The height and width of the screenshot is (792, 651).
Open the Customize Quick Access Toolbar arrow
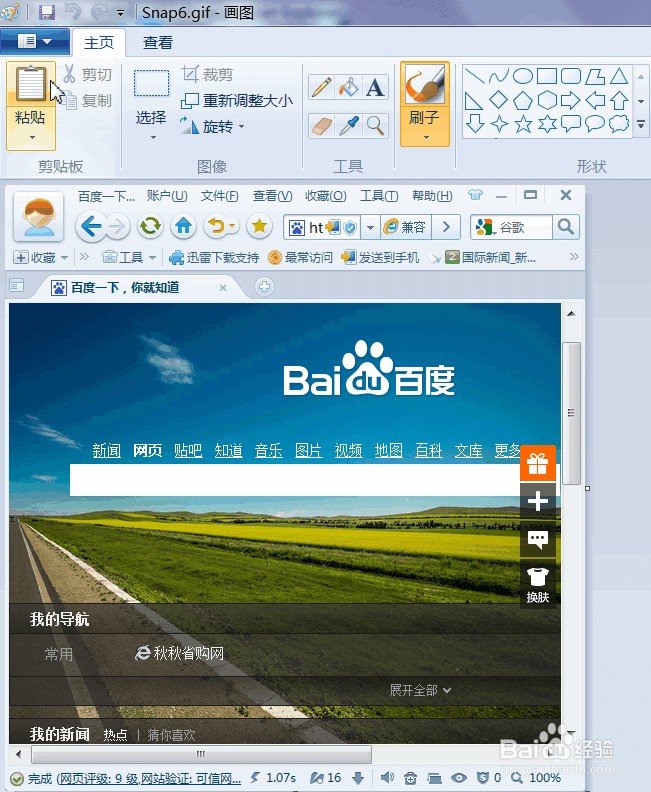[x=120, y=13]
